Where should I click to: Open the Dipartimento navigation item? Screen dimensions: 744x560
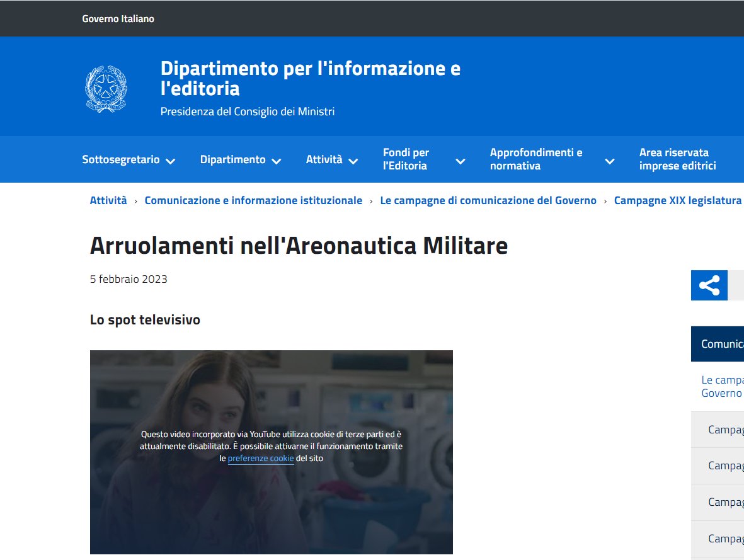(232, 159)
